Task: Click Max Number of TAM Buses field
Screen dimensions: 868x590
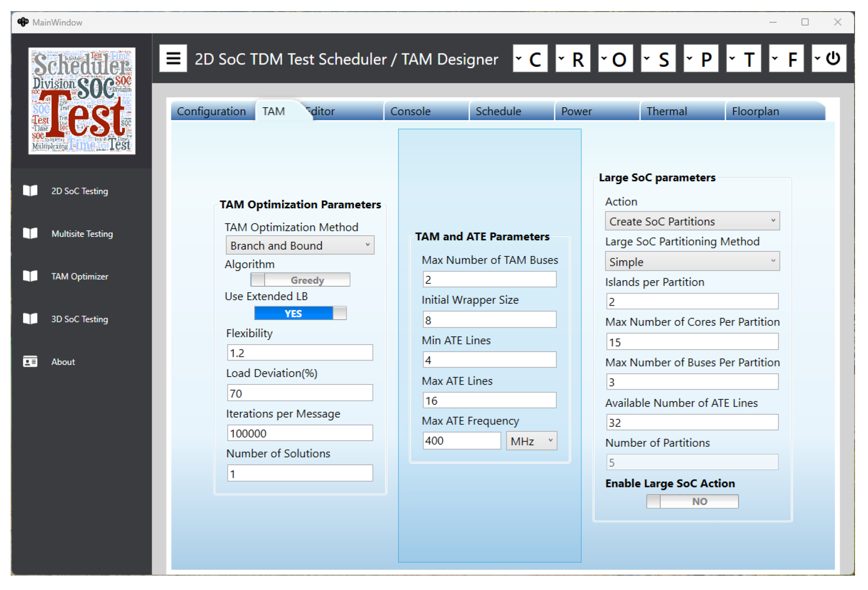Action: (x=489, y=279)
